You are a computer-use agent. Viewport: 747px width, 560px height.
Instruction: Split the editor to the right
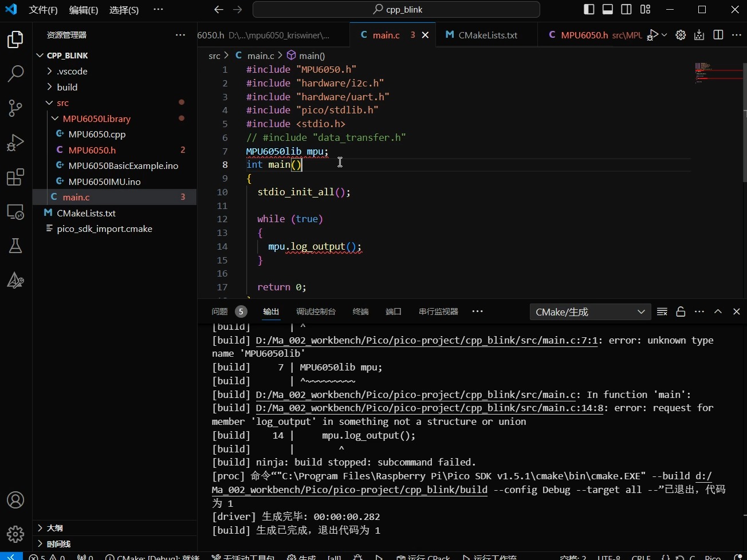coord(718,35)
